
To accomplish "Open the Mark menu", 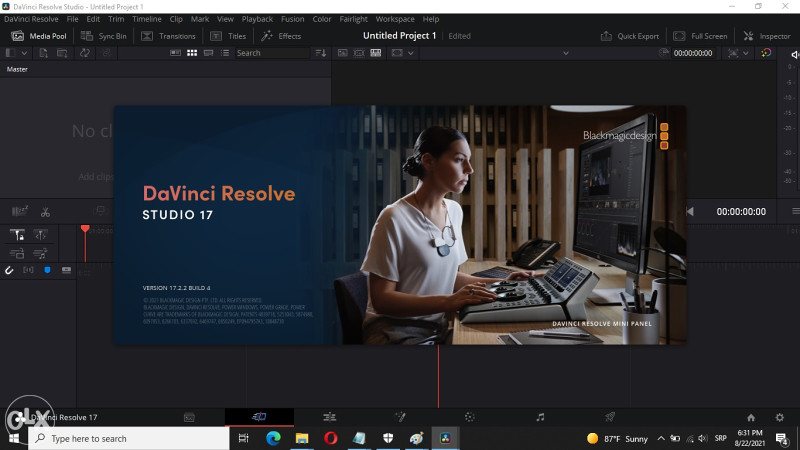I will (x=200, y=19).
